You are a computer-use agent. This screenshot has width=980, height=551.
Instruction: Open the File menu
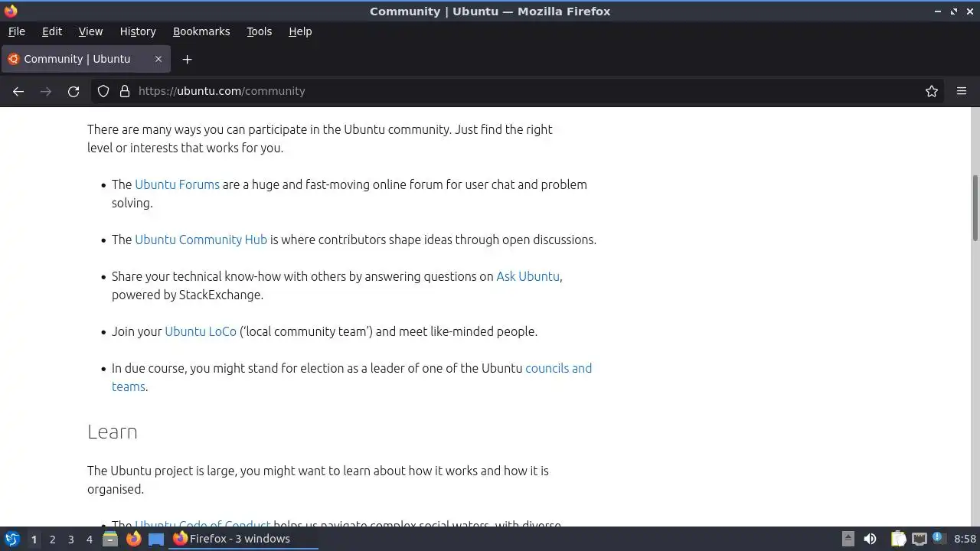[x=17, y=31]
